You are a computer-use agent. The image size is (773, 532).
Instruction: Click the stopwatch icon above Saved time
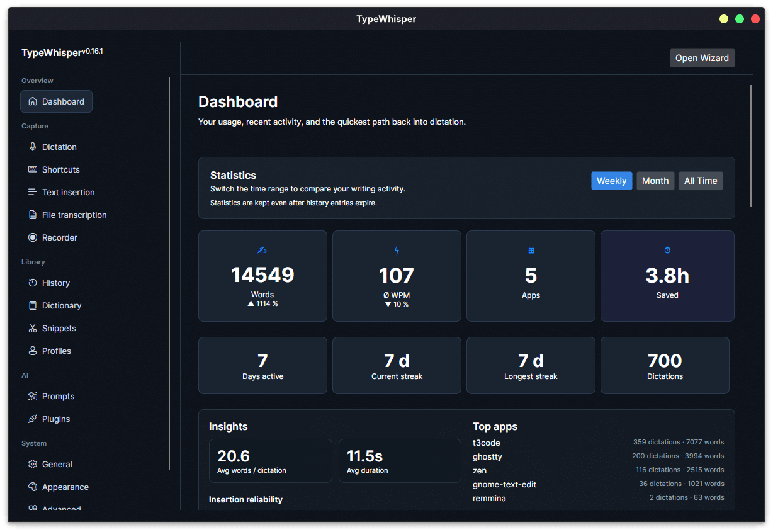click(x=667, y=251)
